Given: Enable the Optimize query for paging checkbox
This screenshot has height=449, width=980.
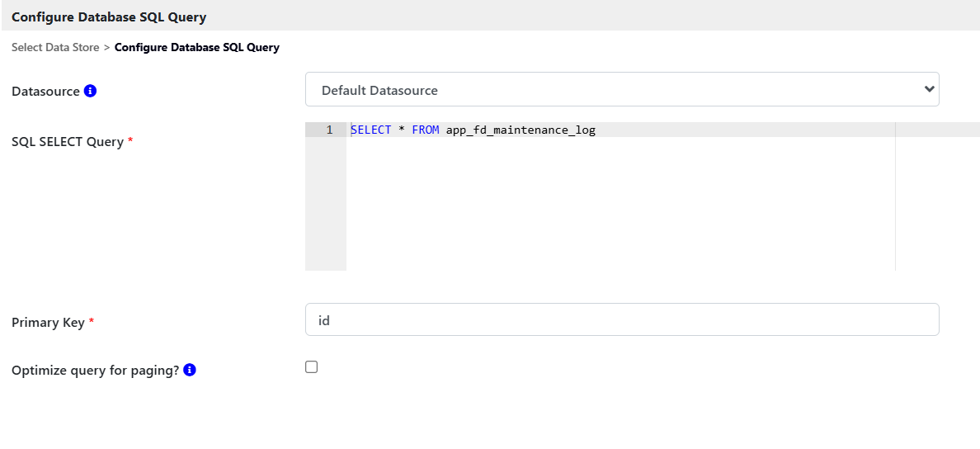Looking at the screenshot, I should pyautogui.click(x=311, y=367).
